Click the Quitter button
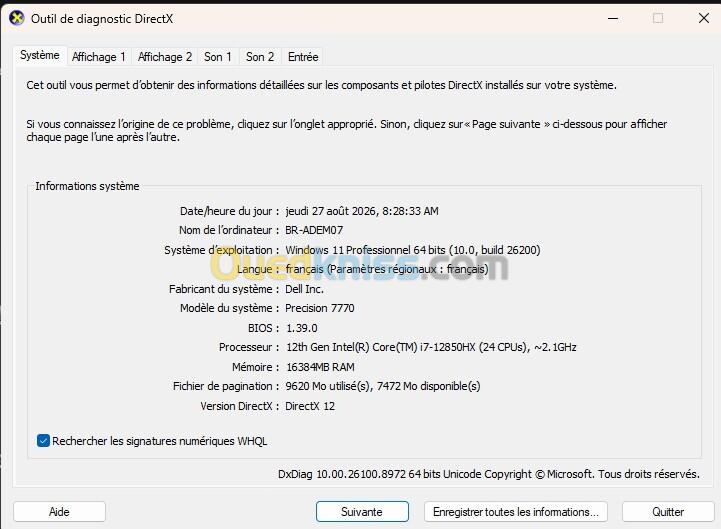 click(668, 512)
